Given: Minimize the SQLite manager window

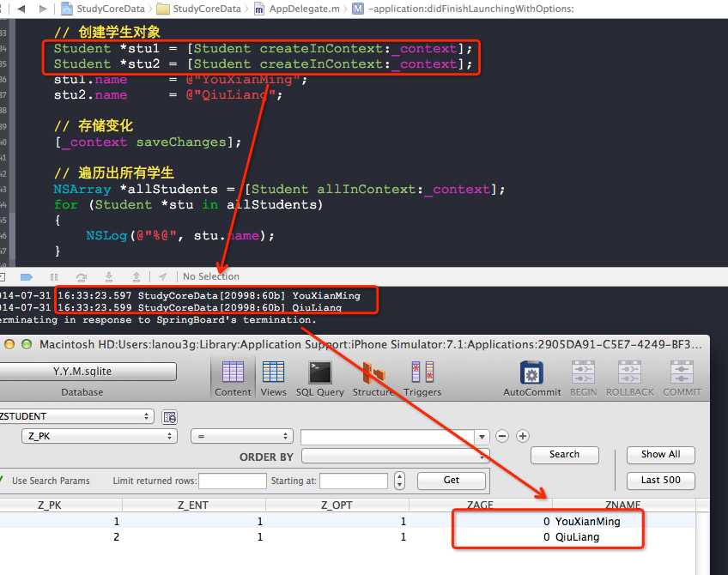Looking at the screenshot, I should pyautogui.click(x=9, y=344).
